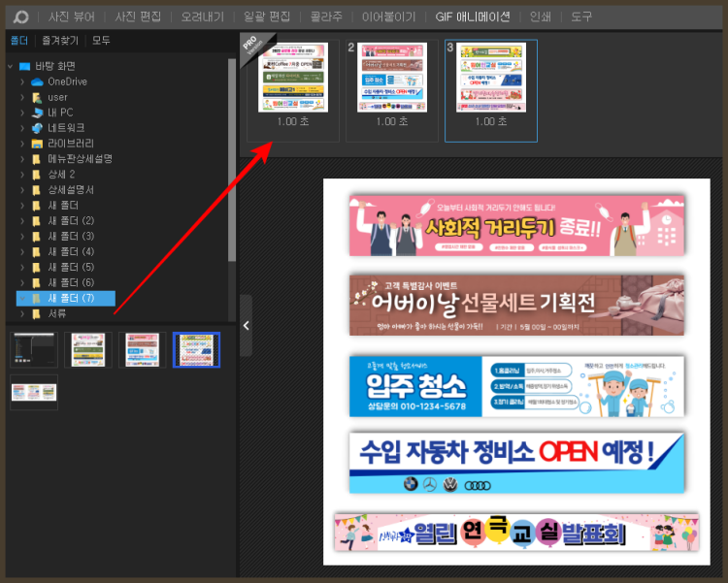Select the third banner thumbnail in file list

click(x=143, y=350)
